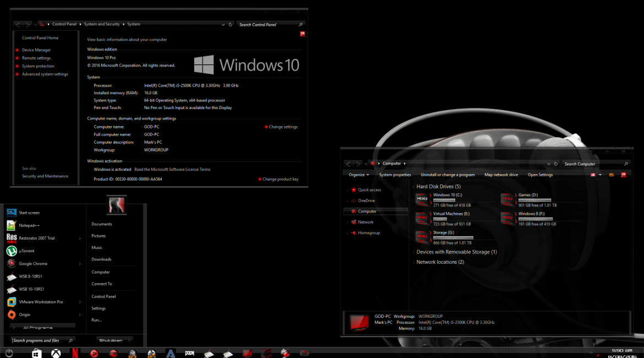Click the network icon in system tray
The width and height of the screenshot is (644, 358).
coord(598,355)
